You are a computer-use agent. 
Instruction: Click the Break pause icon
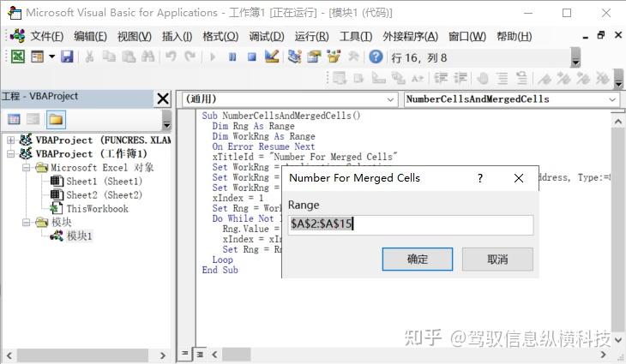[232, 57]
